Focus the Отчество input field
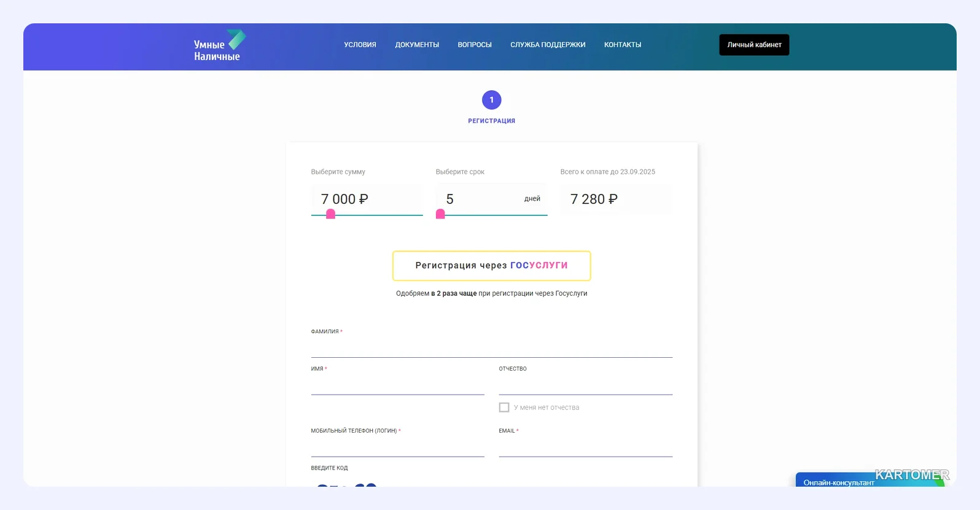The image size is (980, 510). click(x=585, y=385)
